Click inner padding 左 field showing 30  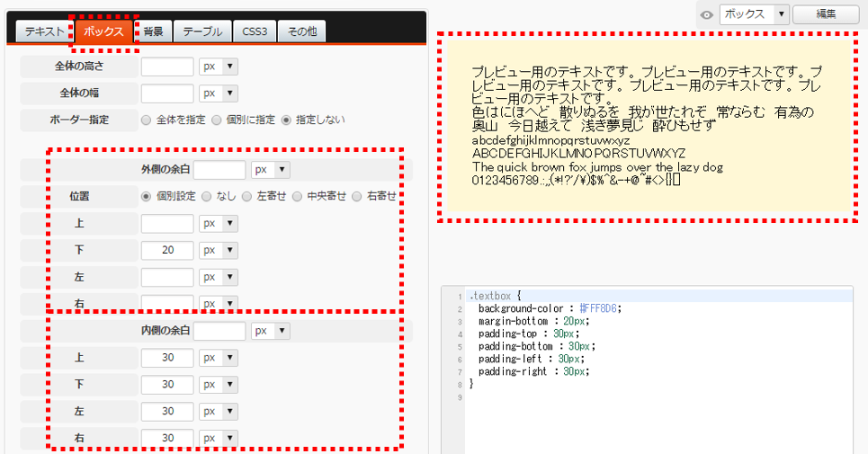click(167, 412)
